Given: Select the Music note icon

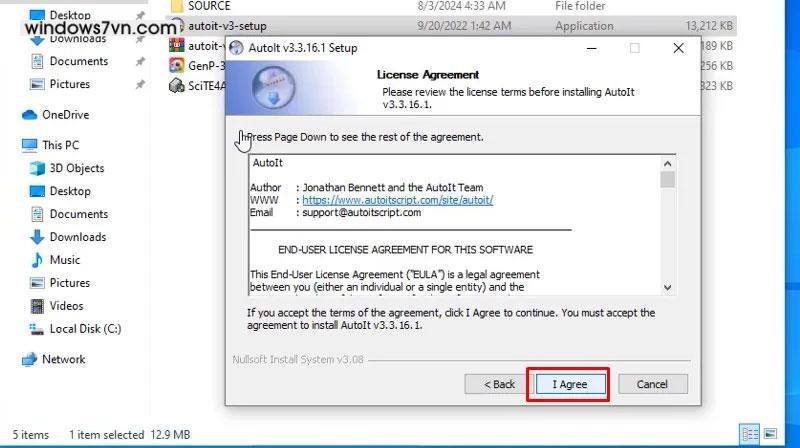Looking at the screenshot, I should [x=37, y=260].
